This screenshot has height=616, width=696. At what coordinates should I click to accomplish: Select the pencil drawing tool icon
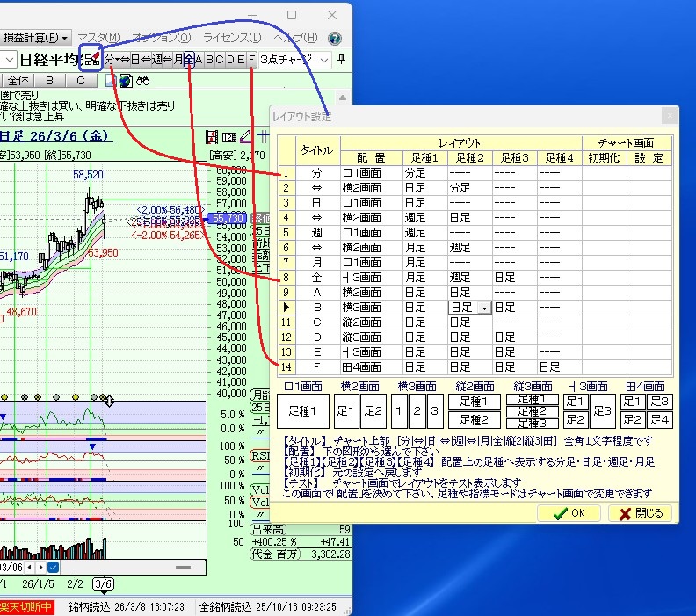(x=246, y=137)
